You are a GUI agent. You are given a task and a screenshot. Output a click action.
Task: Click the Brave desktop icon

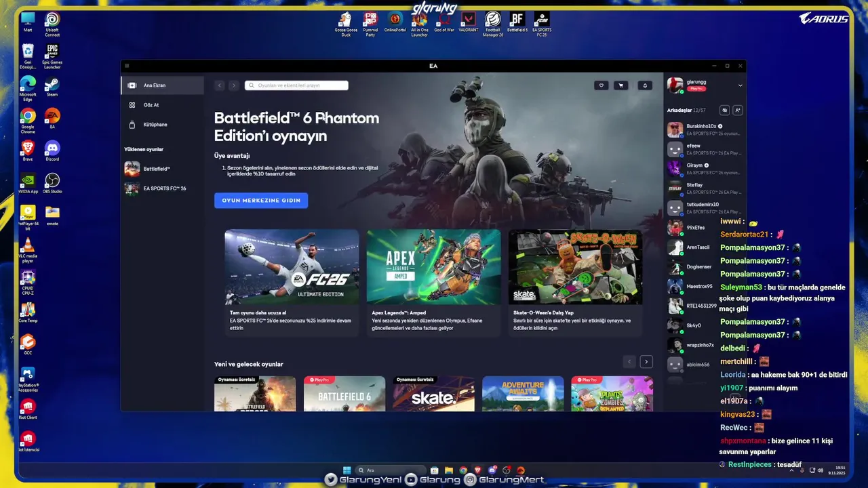coord(28,150)
